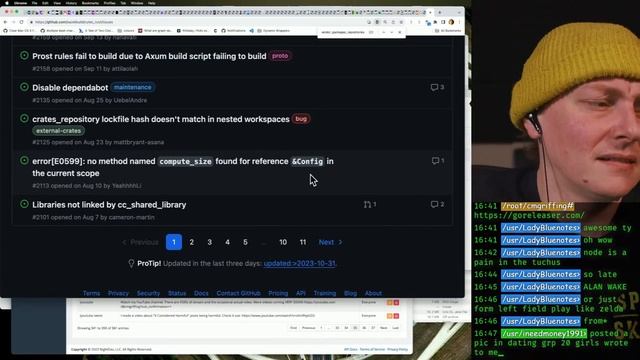Open the Security footer link
This screenshot has height=360, width=640.
[148, 293]
